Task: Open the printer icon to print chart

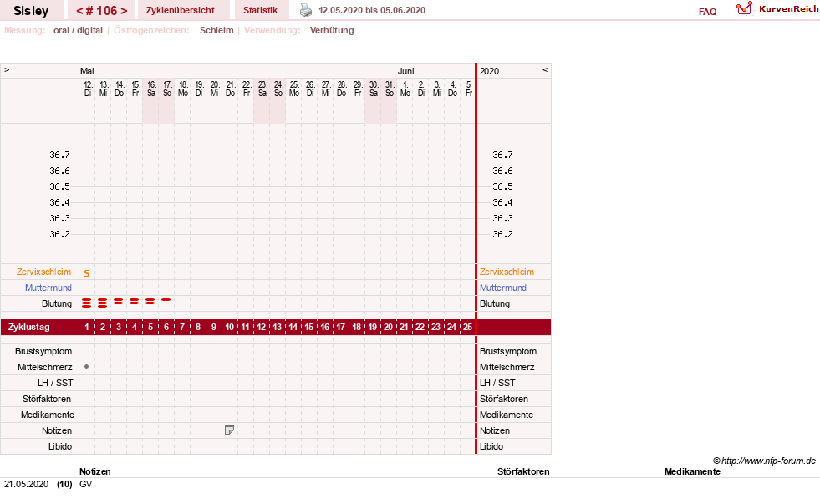Action: (x=306, y=10)
